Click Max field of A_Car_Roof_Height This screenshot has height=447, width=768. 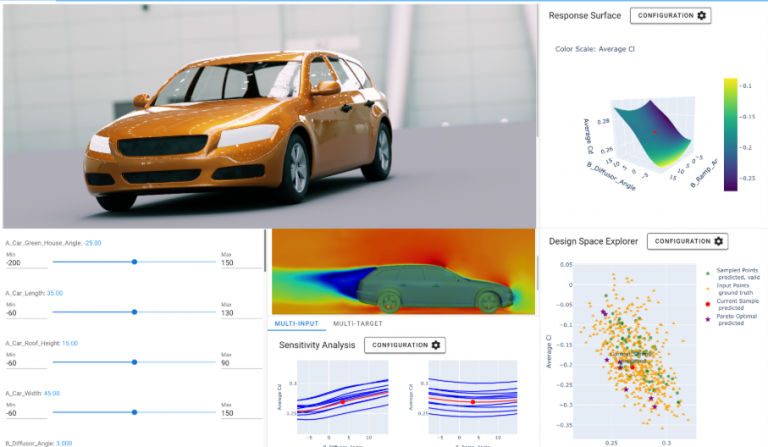[x=238, y=362]
